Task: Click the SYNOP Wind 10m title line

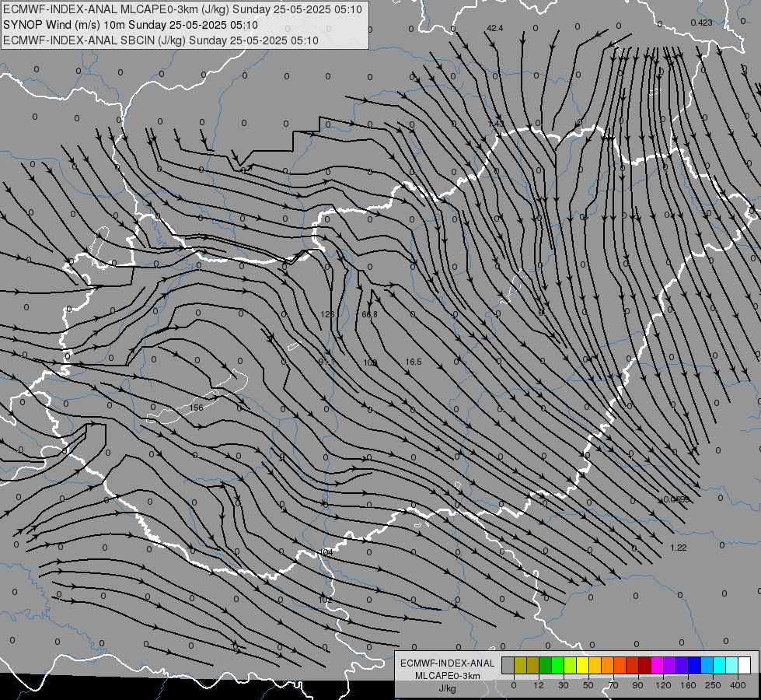Action: 130,25
